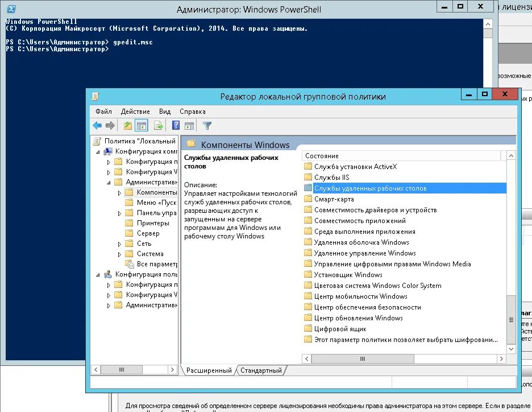Switch to the 'Расширенный' tab

tap(209, 370)
